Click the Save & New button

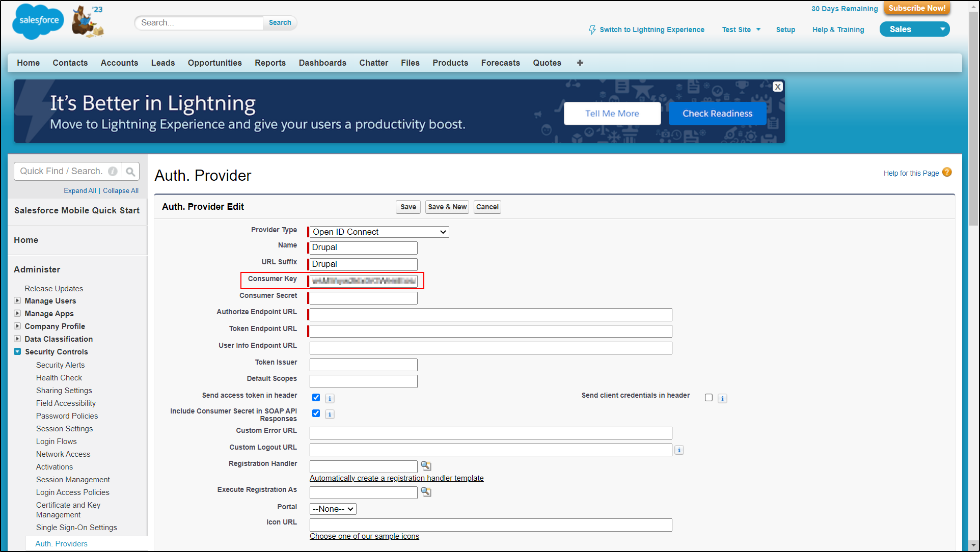[x=447, y=207]
